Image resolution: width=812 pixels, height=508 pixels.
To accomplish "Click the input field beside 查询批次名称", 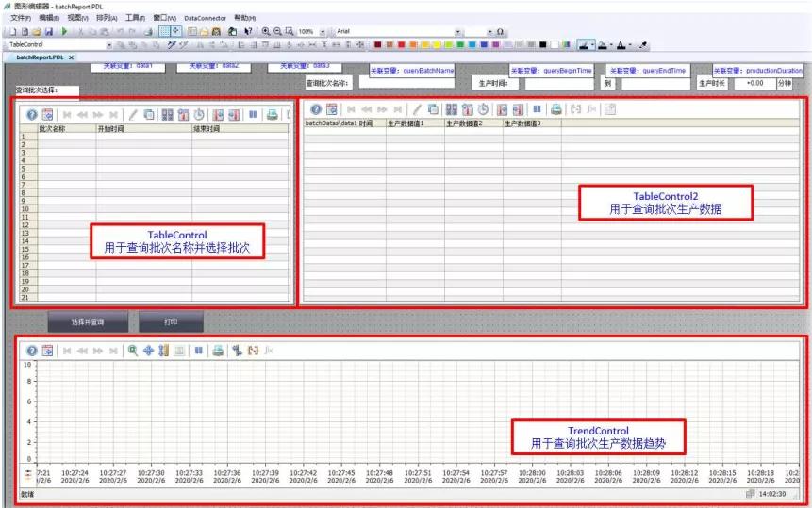I will coord(406,83).
